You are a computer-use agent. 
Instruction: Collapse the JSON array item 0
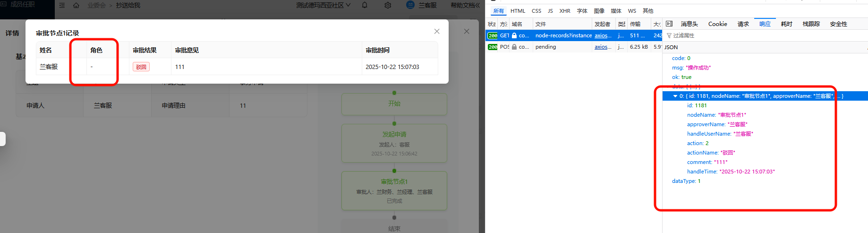tap(675, 96)
